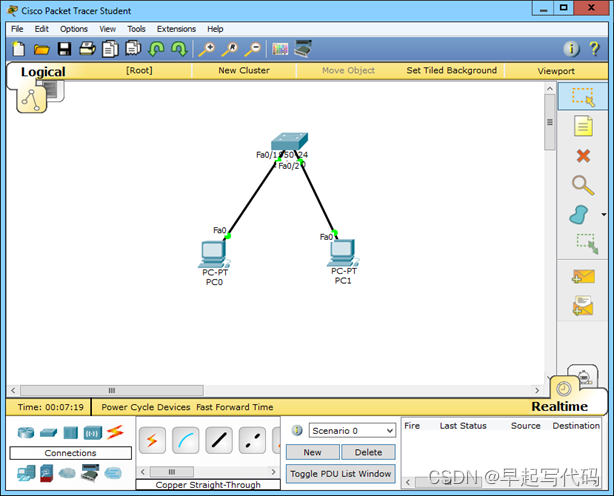Select Hubs device category
Viewport: 614px width, 496px height.
(70, 433)
